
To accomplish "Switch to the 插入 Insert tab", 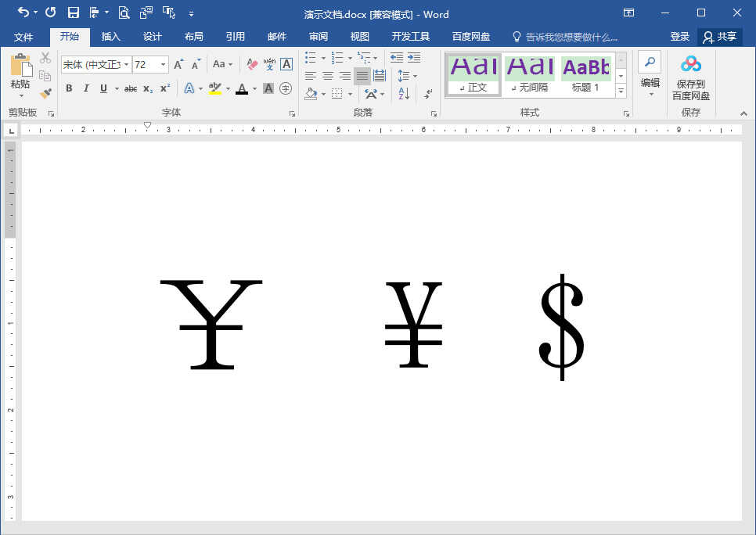I will [x=110, y=37].
